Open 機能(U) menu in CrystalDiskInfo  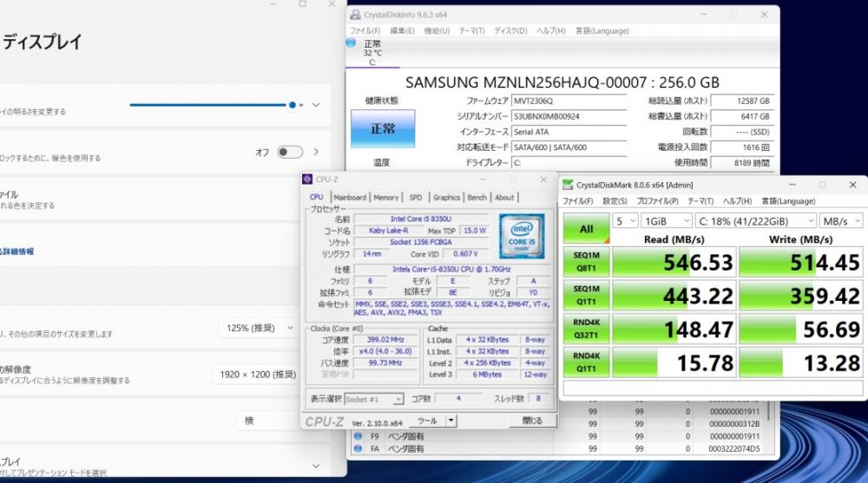coord(437,31)
